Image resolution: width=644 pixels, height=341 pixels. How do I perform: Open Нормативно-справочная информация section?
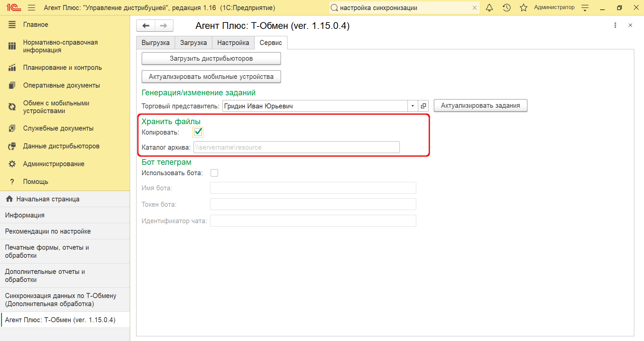[65, 46]
